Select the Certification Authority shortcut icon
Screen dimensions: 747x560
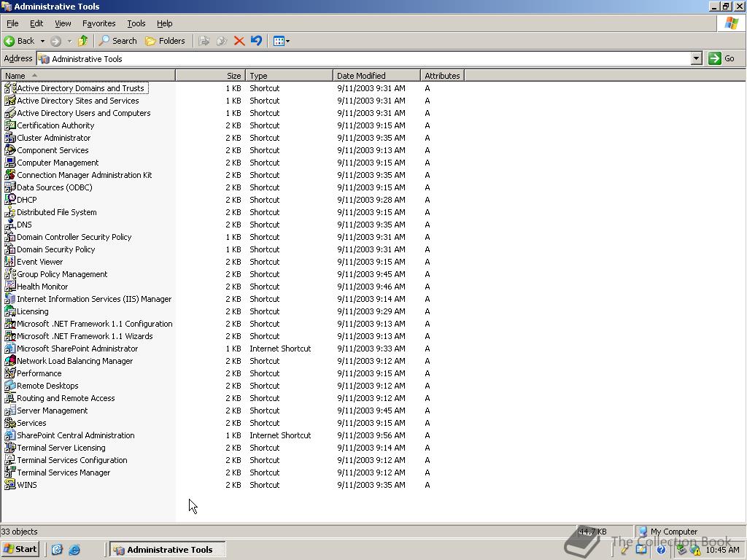(9, 125)
